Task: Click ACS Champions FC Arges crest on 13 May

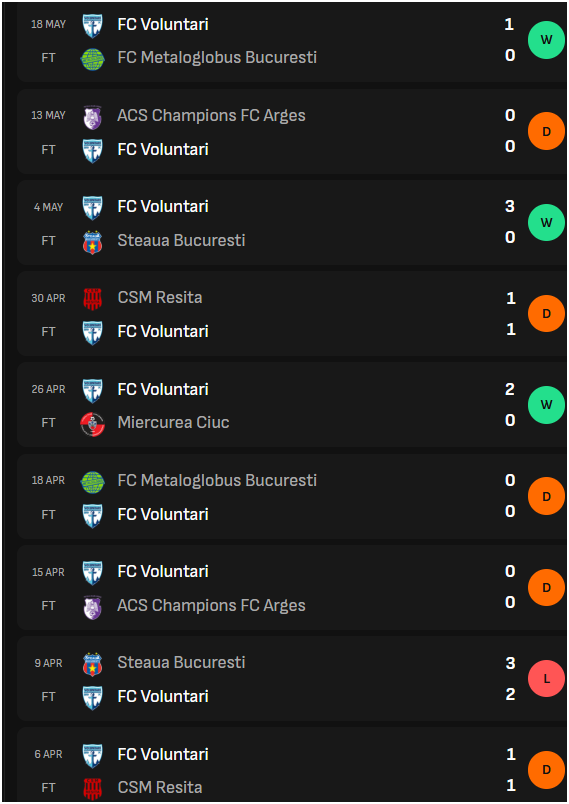Action: [93, 116]
